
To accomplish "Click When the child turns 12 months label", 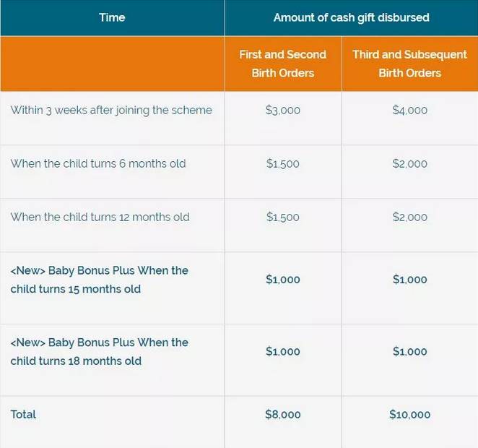I will (100, 217).
